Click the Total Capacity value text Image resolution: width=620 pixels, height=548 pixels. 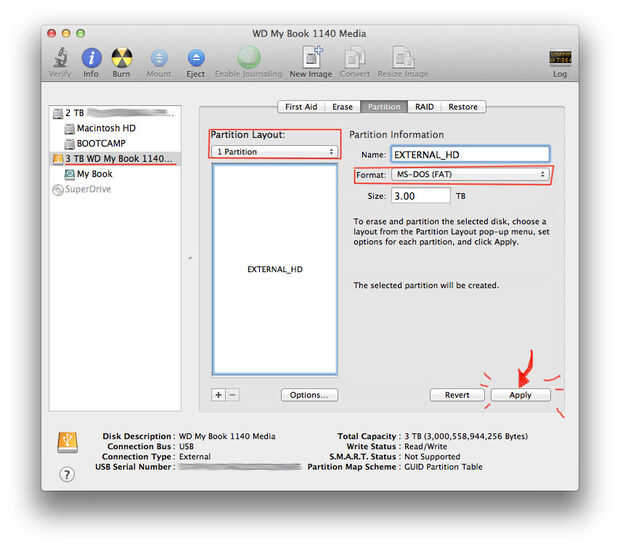tap(466, 436)
